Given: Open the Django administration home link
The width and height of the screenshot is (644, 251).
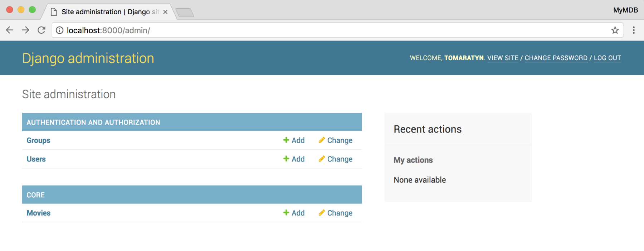Looking at the screenshot, I should 88,58.
